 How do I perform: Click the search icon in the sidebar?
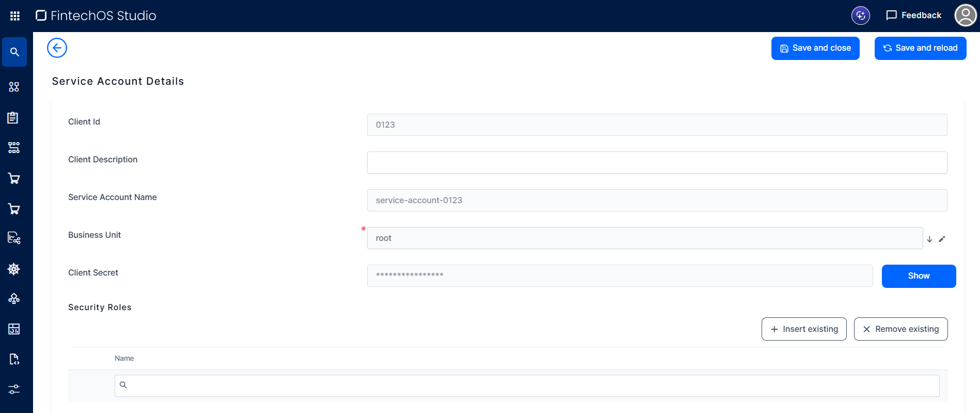coord(14,52)
